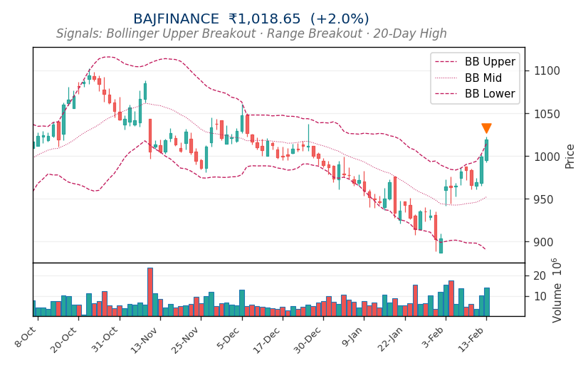Viewport: 588px width, 368px height.
Task: Click the 30-Dec date label
Action: [308, 341]
